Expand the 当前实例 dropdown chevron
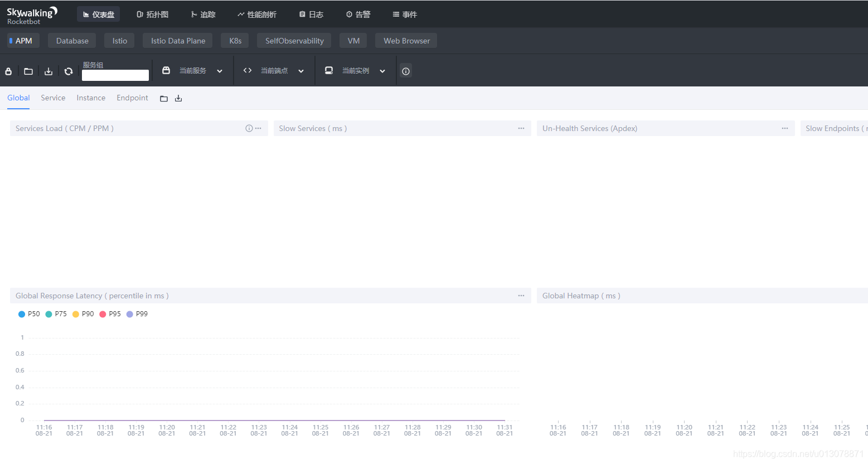 382,71
